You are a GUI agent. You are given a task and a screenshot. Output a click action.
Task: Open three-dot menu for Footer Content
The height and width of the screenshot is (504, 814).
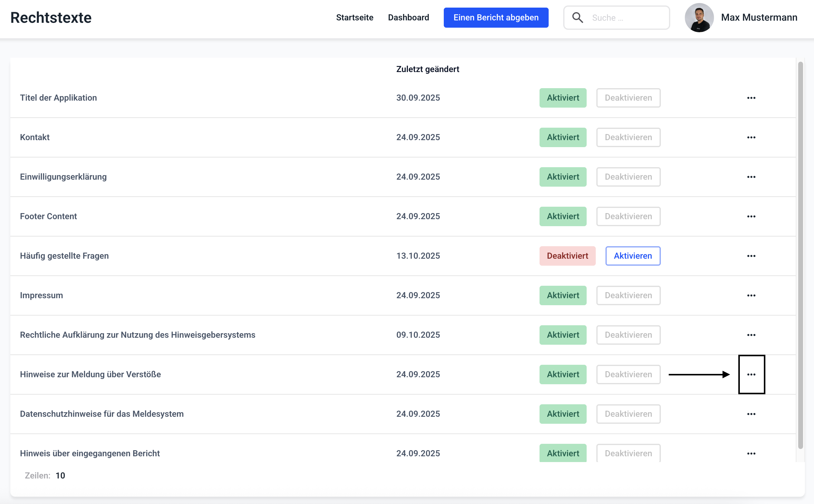751,216
